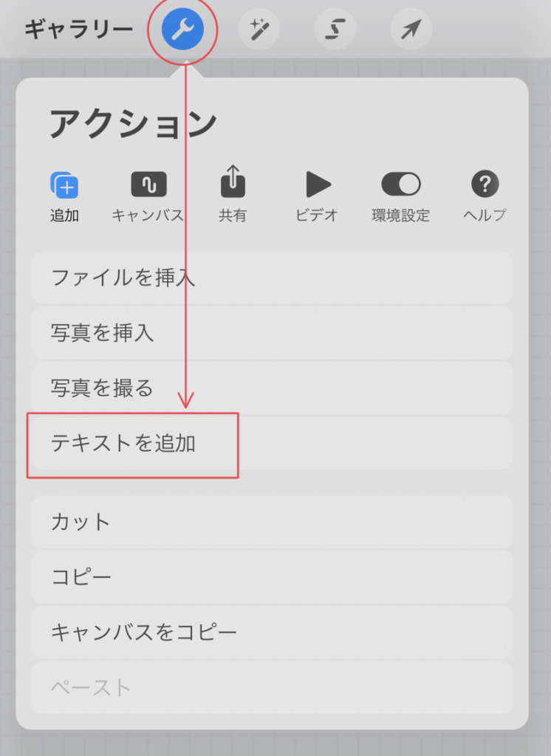
Task: Switch to the ビデオ video tab
Action: click(x=317, y=196)
